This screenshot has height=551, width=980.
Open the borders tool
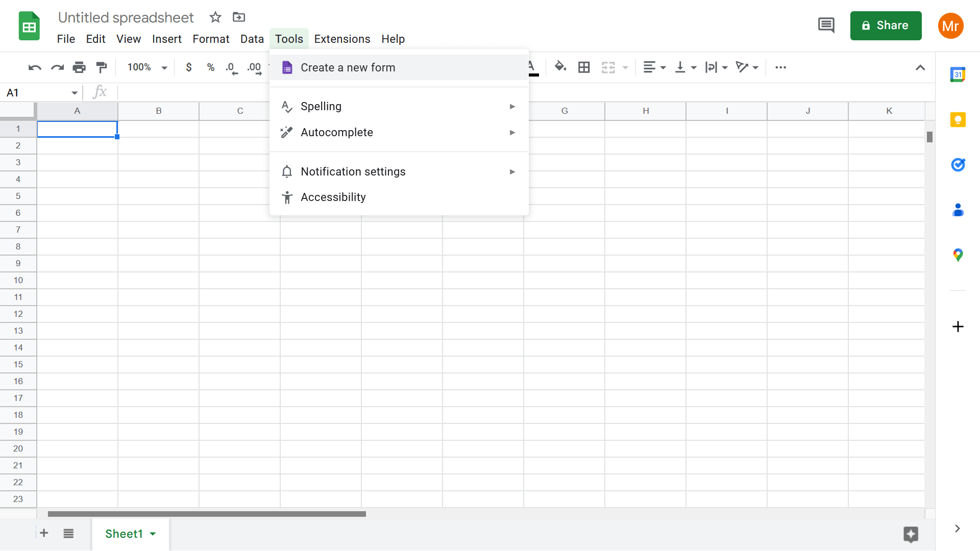coord(584,67)
